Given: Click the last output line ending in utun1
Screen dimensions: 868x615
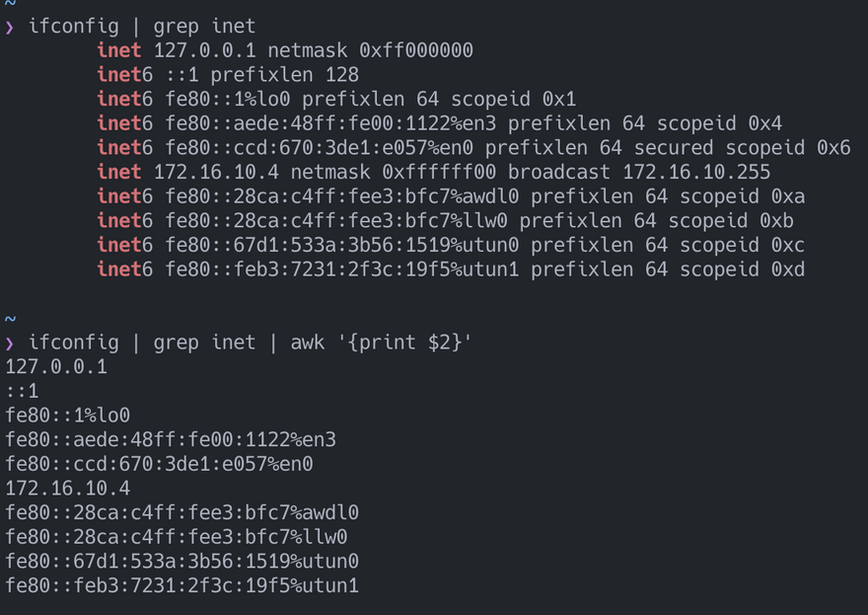Looking at the screenshot, I should pos(181,585).
